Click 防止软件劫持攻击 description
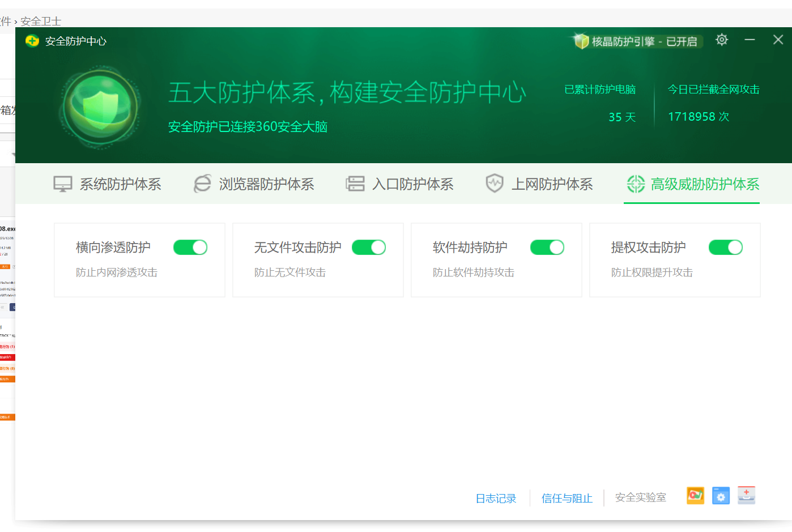This screenshot has width=792, height=532. coord(474,273)
